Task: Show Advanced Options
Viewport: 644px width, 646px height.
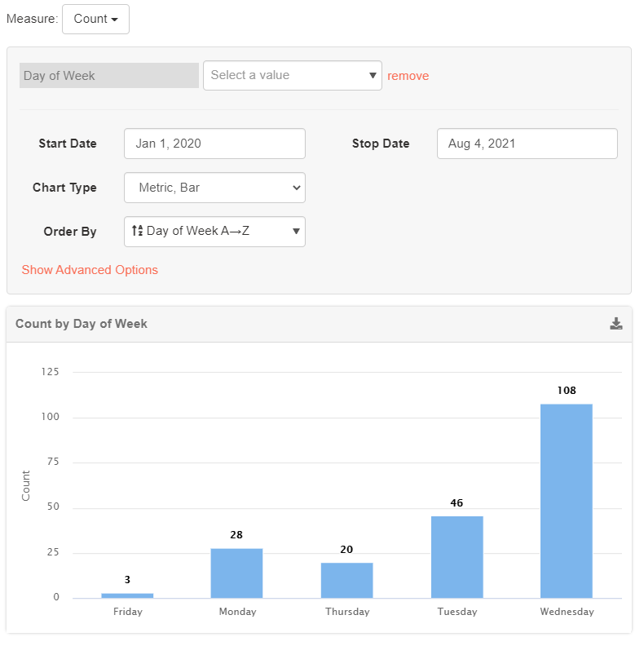Action: 90,270
